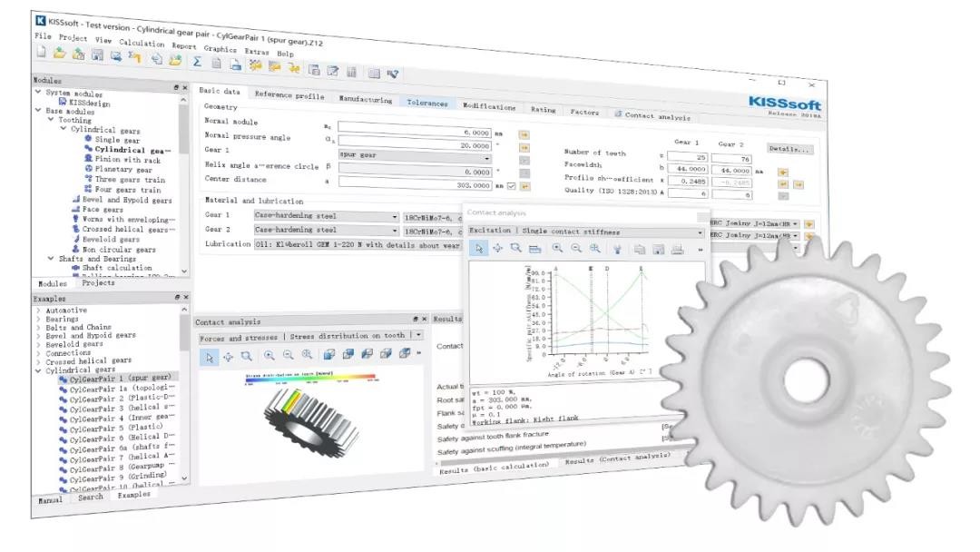Choose the pan tool above the stiffness graph

(x=497, y=248)
